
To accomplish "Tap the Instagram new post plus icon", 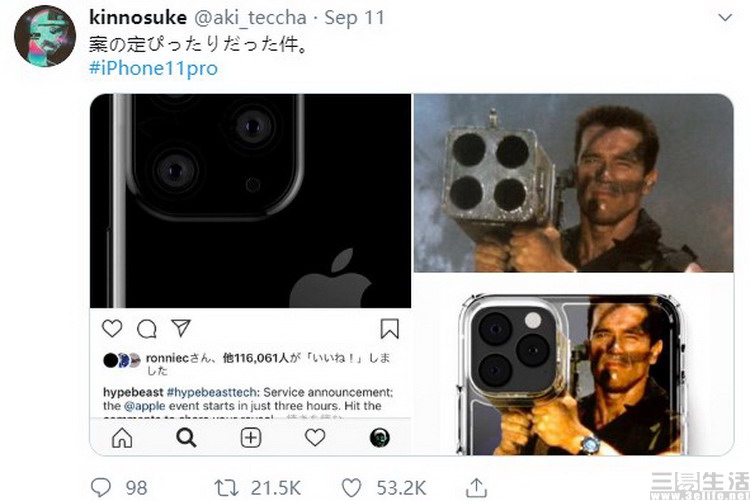I will point(251,437).
